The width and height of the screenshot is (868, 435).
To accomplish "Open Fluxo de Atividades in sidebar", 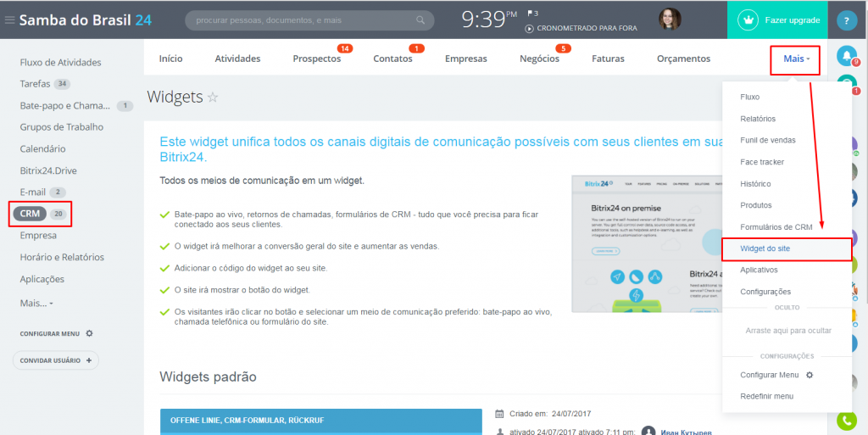I will coord(60,63).
